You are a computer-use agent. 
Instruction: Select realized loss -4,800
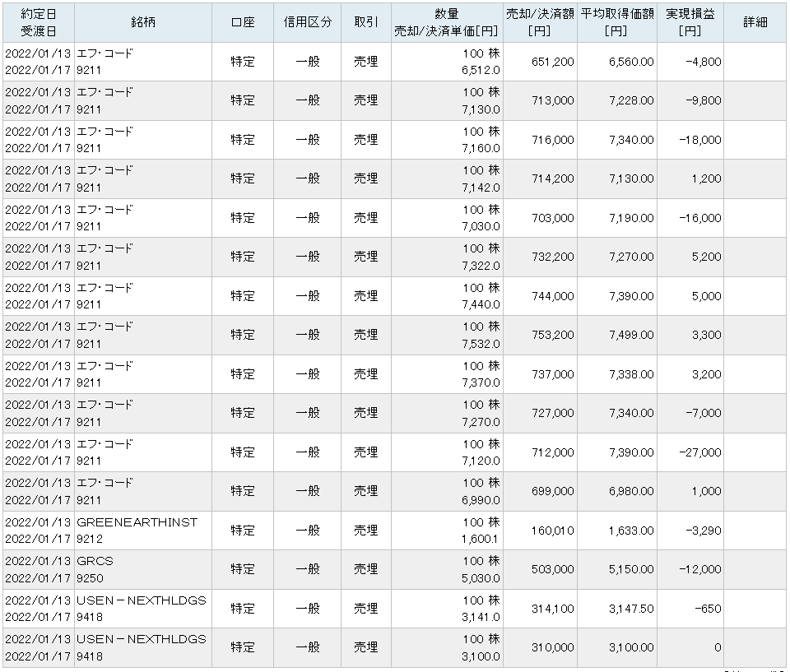704,62
